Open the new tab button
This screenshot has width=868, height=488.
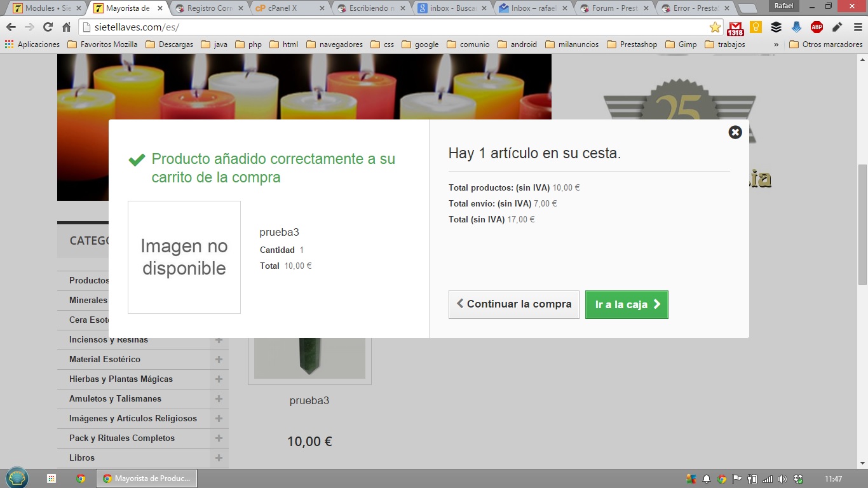[x=747, y=9]
